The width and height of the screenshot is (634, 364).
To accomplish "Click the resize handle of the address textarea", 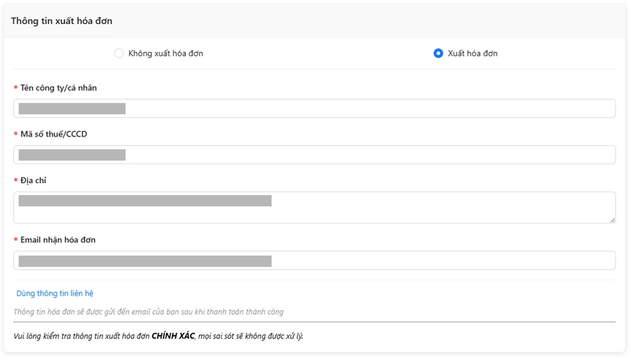I will click(x=612, y=220).
